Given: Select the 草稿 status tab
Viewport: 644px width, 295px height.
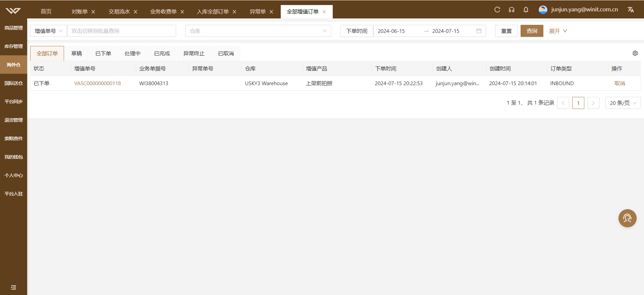Looking at the screenshot, I should tap(76, 53).
